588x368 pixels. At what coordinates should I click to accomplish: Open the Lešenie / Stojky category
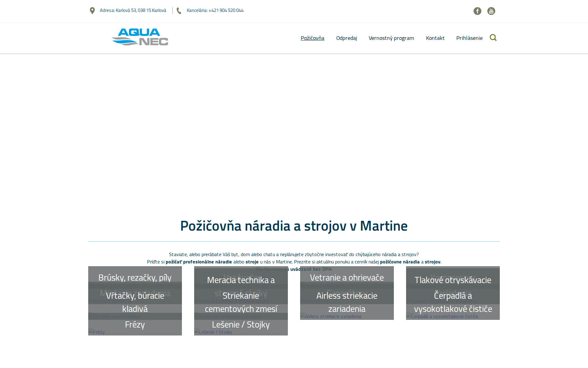(x=241, y=324)
